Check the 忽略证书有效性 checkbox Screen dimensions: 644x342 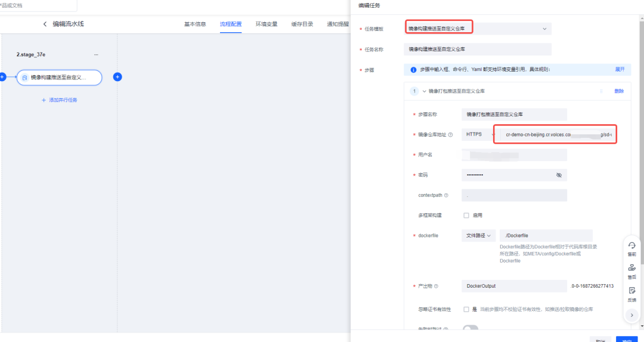(466, 310)
